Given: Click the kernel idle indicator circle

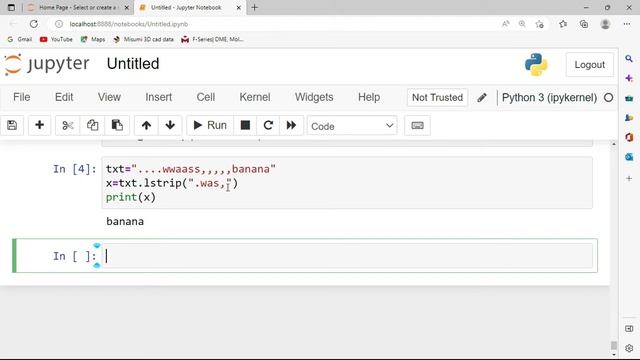Looking at the screenshot, I should (x=609, y=98).
